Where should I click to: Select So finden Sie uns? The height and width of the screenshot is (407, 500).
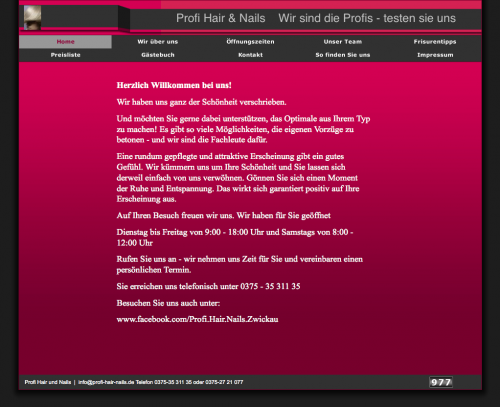[343, 55]
